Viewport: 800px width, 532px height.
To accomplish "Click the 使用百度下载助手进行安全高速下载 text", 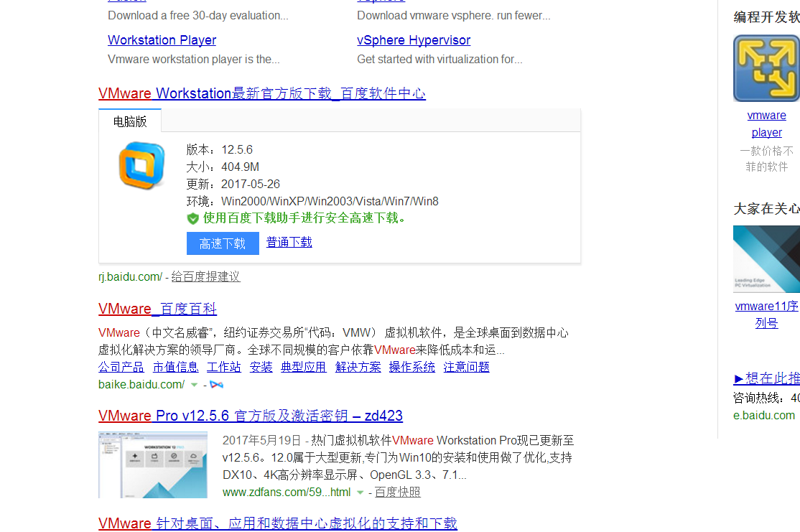I will click(x=304, y=218).
